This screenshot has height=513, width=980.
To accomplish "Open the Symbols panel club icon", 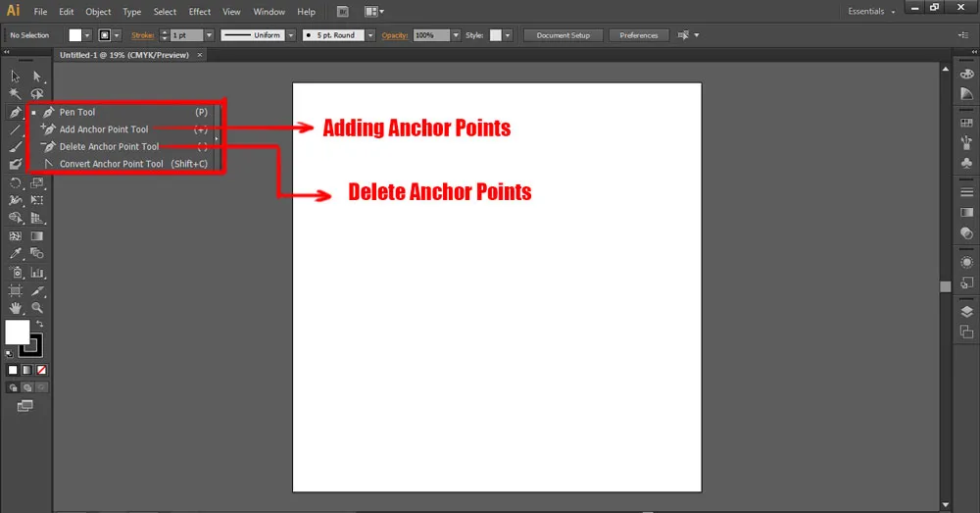I will click(966, 163).
